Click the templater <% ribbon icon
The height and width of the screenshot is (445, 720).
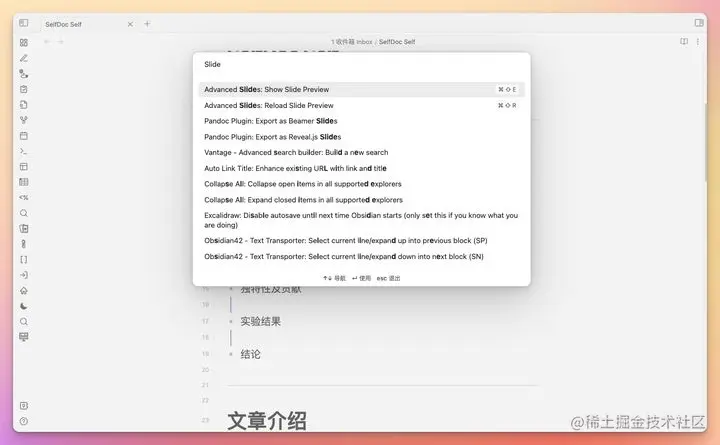[x=24, y=197]
